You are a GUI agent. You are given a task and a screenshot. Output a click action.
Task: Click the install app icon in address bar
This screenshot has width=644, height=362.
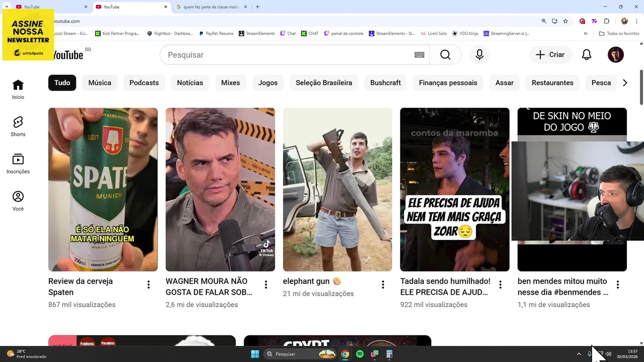554,21
